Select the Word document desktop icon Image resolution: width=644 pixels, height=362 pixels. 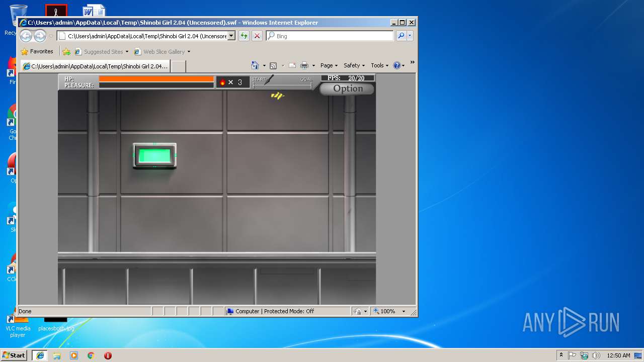point(94,11)
